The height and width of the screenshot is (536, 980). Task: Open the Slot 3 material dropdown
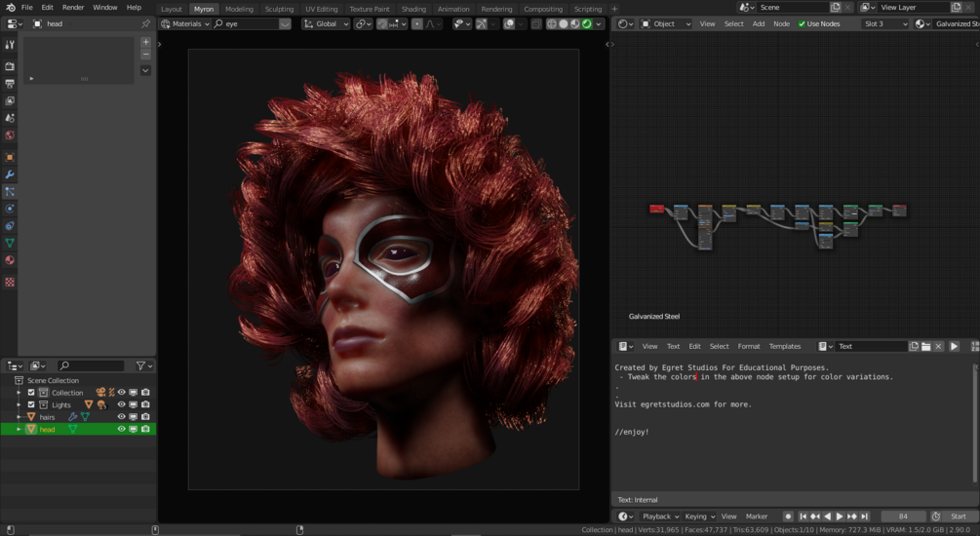click(886, 23)
